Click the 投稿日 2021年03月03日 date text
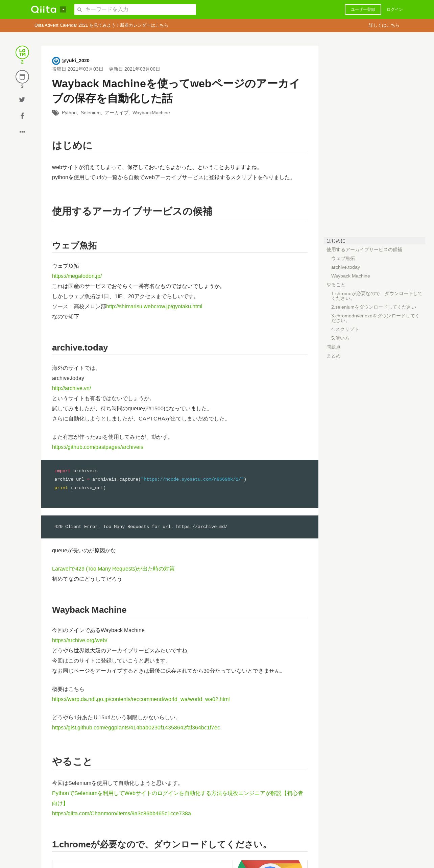 (77, 69)
